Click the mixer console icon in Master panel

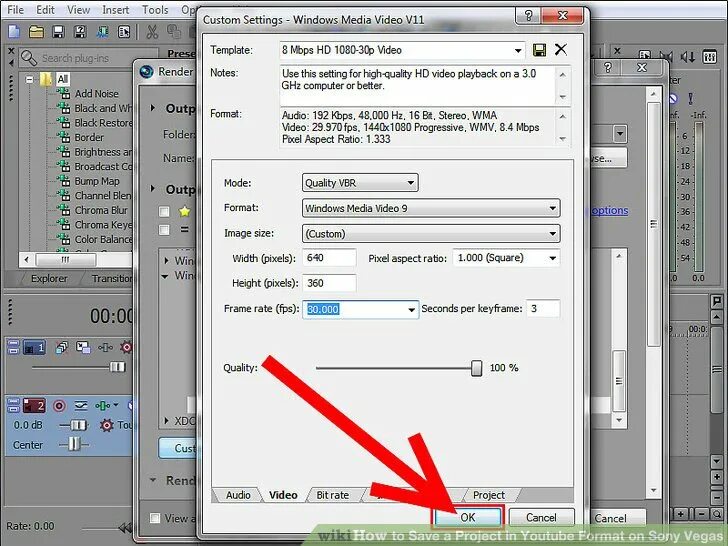point(709,57)
